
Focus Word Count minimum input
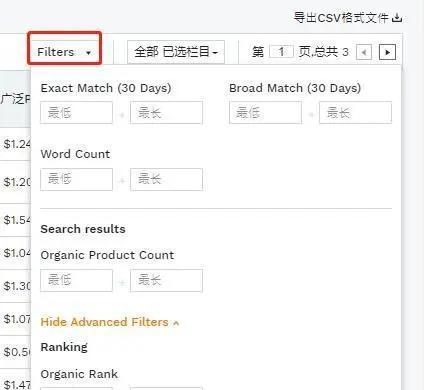pyautogui.click(x=76, y=179)
